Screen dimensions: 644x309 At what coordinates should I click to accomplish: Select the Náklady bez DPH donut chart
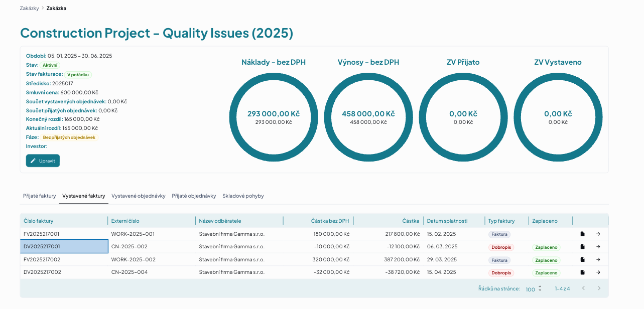tap(274, 117)
